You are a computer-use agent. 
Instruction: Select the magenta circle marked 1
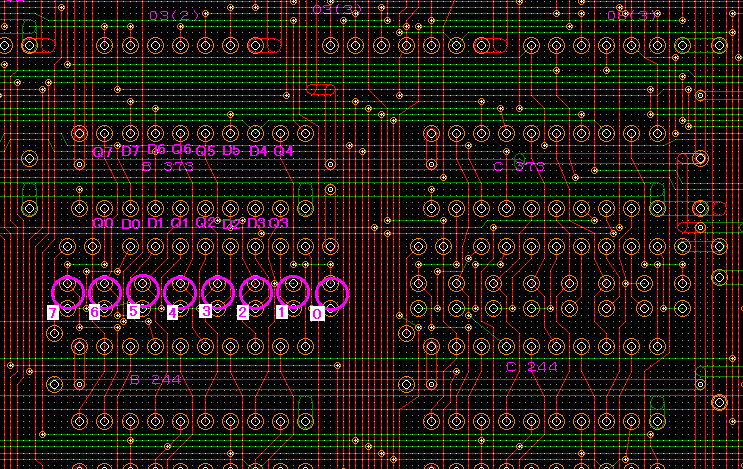(x=293, y=291)
